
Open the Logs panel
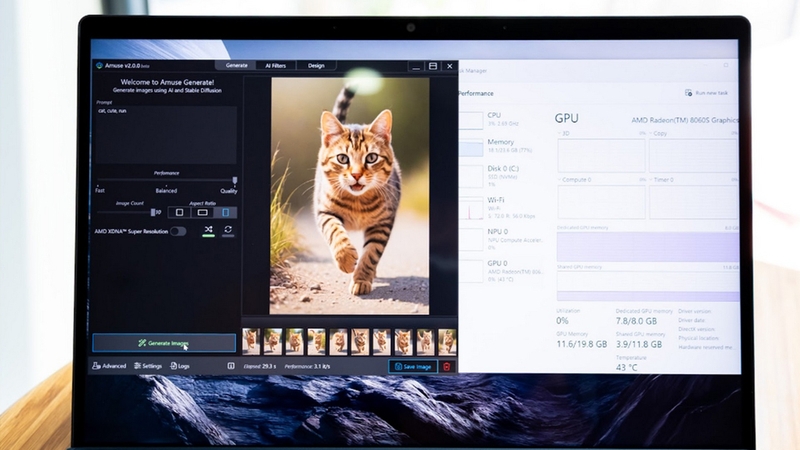point(180,366)
